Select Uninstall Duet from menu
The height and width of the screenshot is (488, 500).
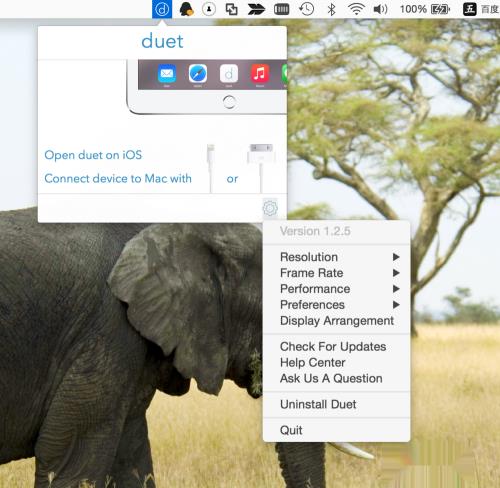337,404
